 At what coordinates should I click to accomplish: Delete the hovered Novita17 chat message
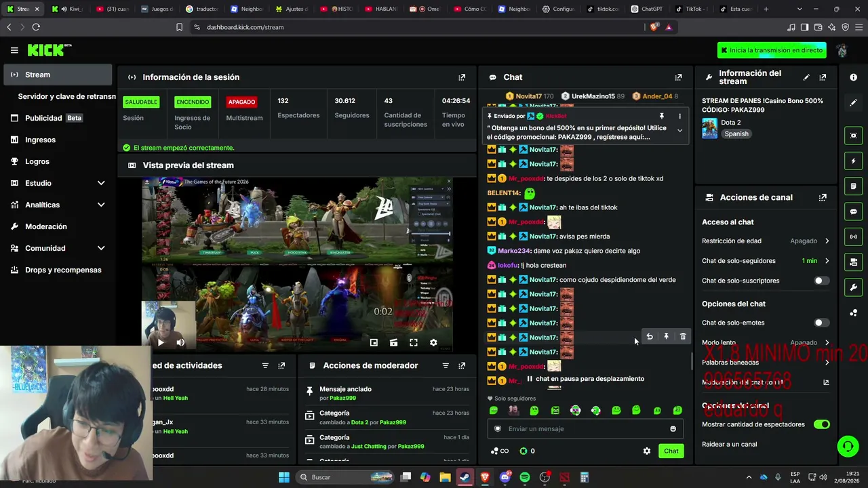pos(683,336)
